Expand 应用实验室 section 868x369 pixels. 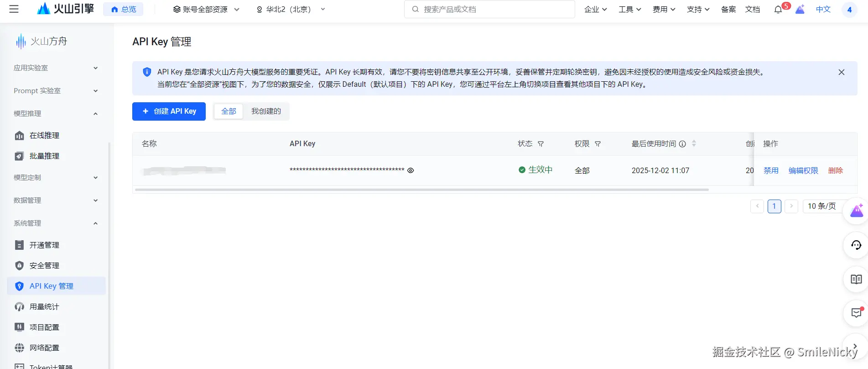[x=57, y=68]
